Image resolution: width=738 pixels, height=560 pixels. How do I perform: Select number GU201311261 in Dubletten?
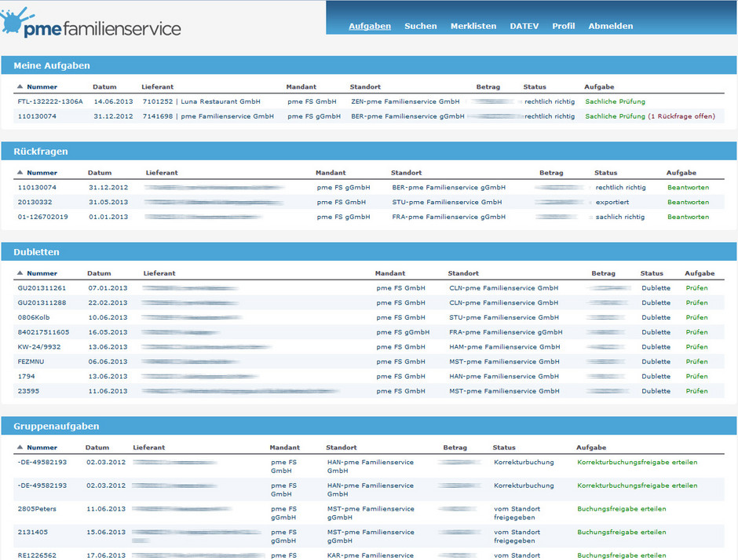pyautogui.click(x=42, y=288)
